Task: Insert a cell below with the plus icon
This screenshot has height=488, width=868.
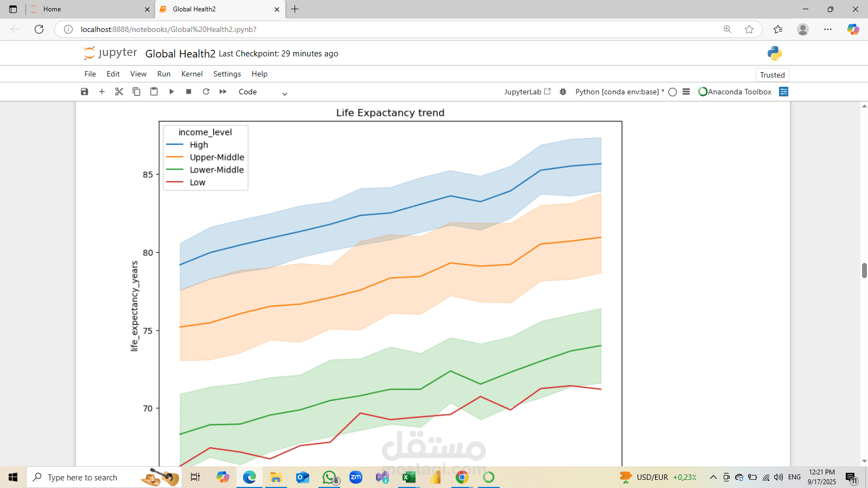Action: (101, 92)
